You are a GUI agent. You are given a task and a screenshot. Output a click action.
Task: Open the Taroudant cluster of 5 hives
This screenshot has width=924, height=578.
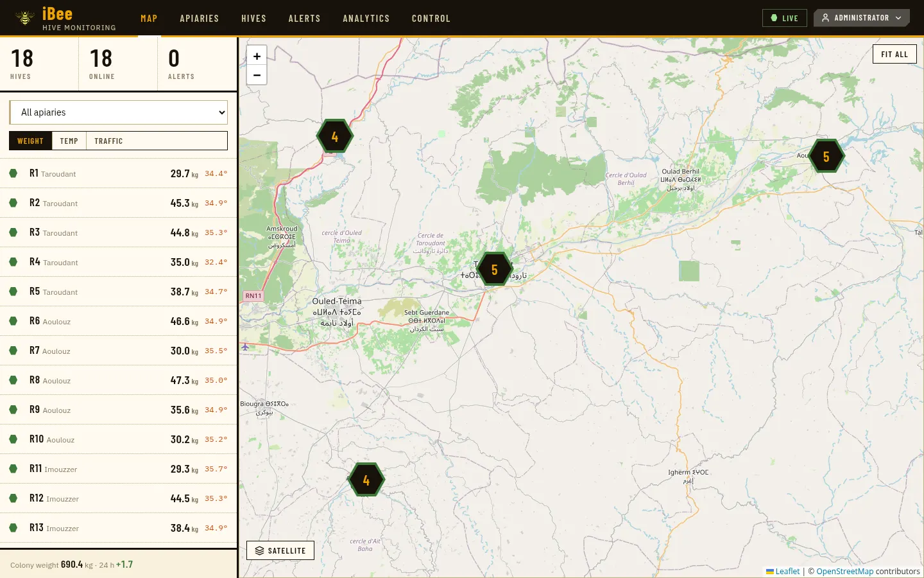[x=494, y=270]
